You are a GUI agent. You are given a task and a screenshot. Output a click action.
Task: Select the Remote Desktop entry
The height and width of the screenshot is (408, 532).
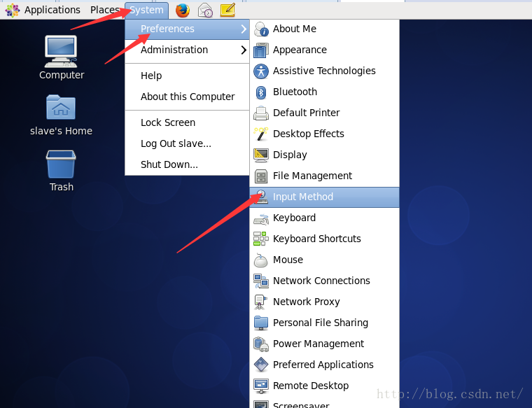(324, 386)
